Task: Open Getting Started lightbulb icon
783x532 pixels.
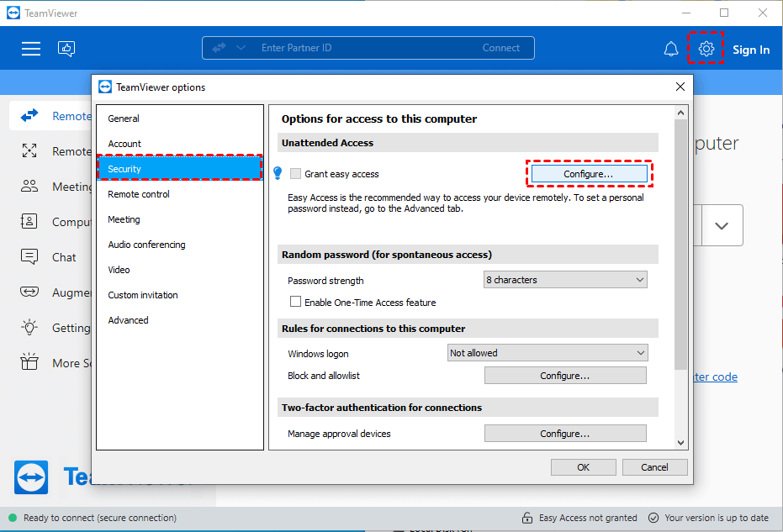Action: pos(29,327)
